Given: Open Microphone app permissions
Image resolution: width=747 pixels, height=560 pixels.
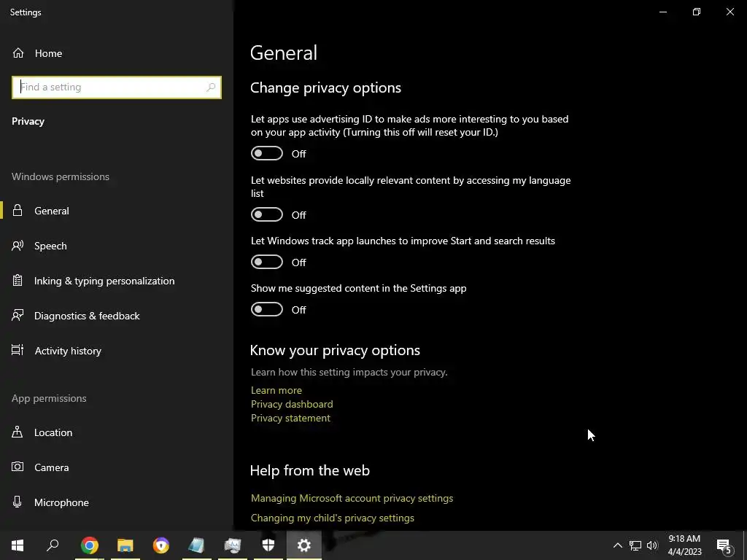Looking at the screenshot, I should click(117, 502).
